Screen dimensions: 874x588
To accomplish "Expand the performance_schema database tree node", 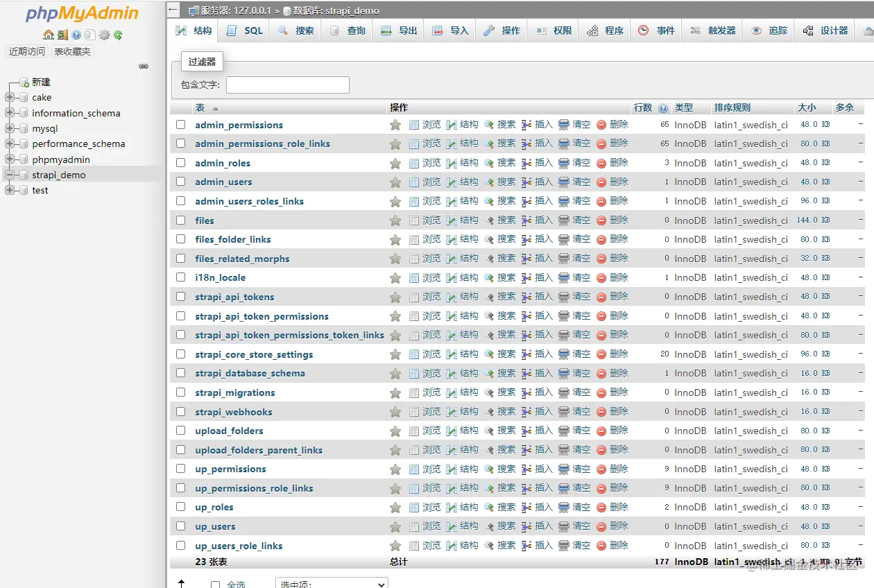I will (x=10, y=144).
